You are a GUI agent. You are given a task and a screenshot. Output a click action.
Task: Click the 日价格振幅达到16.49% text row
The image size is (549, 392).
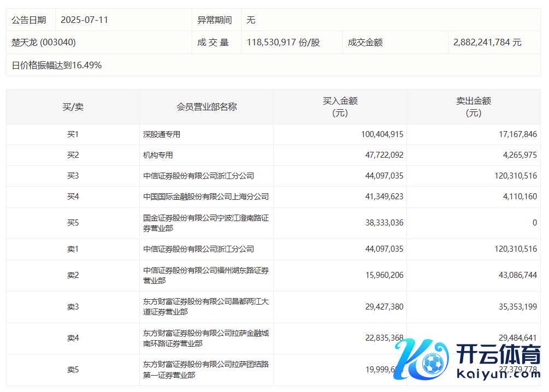57,66
